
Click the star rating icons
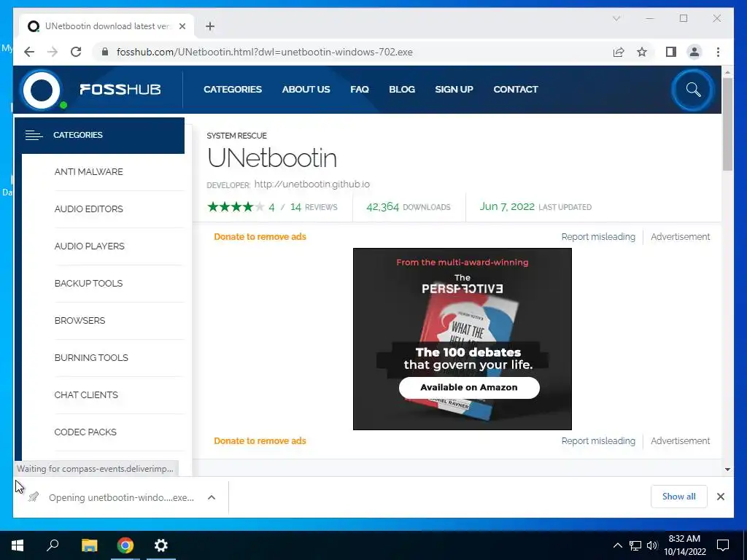[x=236, y=206]
